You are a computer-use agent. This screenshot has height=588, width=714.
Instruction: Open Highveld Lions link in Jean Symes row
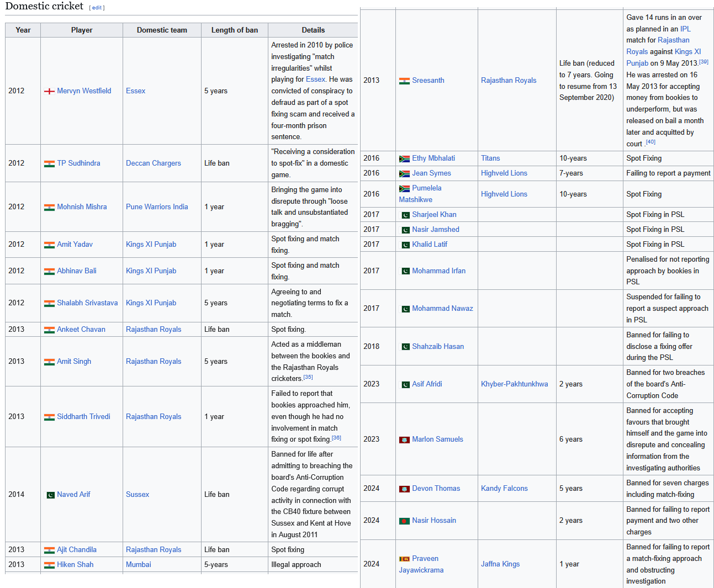click(504, 173)
